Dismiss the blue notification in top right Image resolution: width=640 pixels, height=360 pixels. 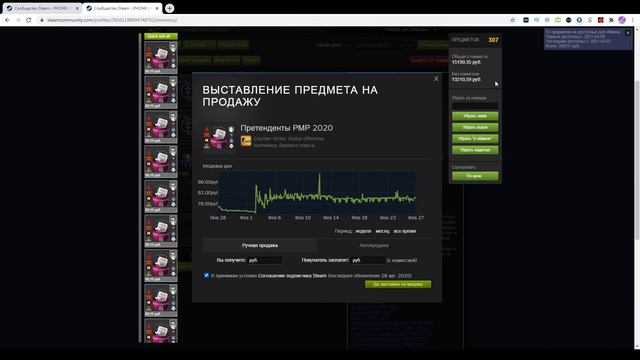tap(628, 33)
